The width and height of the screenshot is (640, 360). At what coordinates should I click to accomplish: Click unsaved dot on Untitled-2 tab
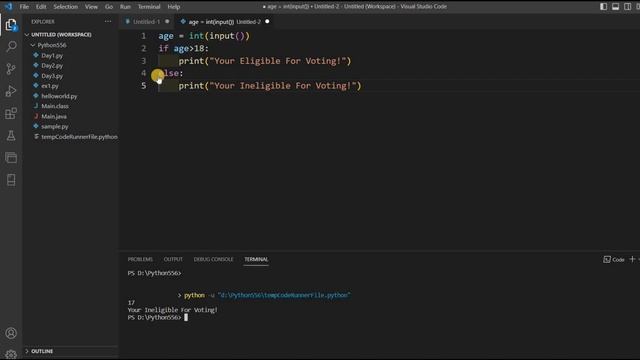click(267, 22)
